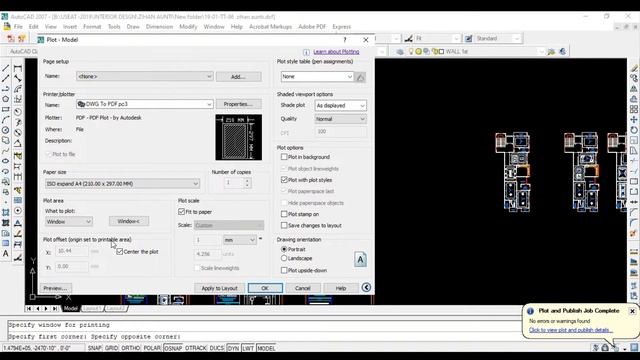
Task: Select the Arc draw tool
Action: (6, 120)
